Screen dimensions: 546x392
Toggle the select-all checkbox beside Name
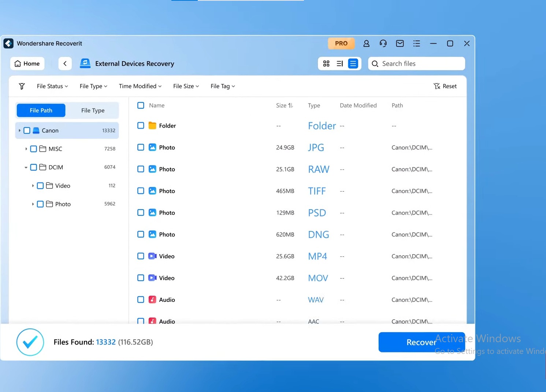pyautogui.click(x=141, y=106)
